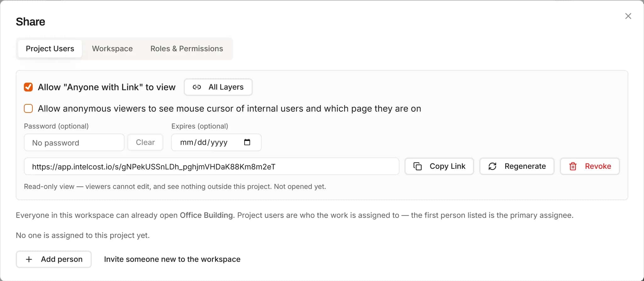Focus the Password (optional) input field
This screenshot has height=281, width=644.
[x=74, y=143]
